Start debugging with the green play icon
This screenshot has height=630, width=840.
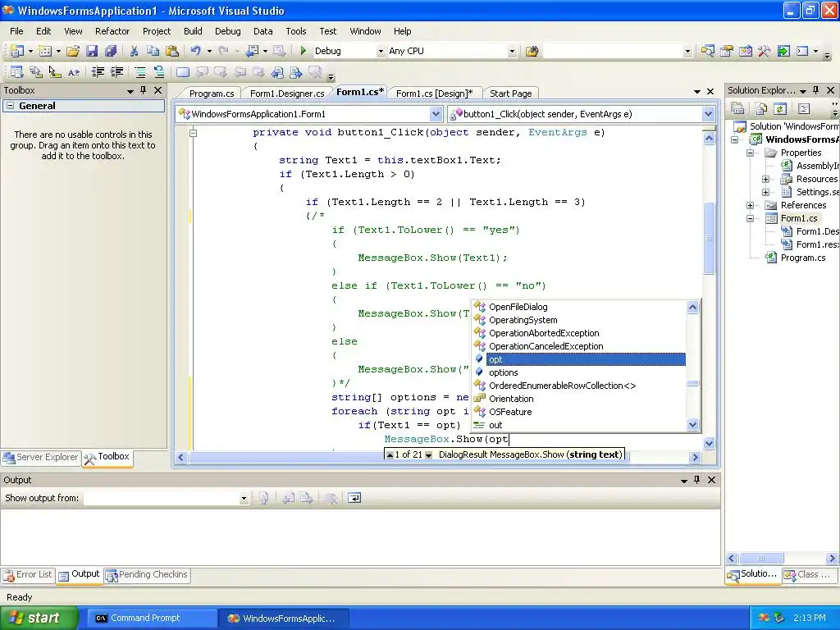304,51
